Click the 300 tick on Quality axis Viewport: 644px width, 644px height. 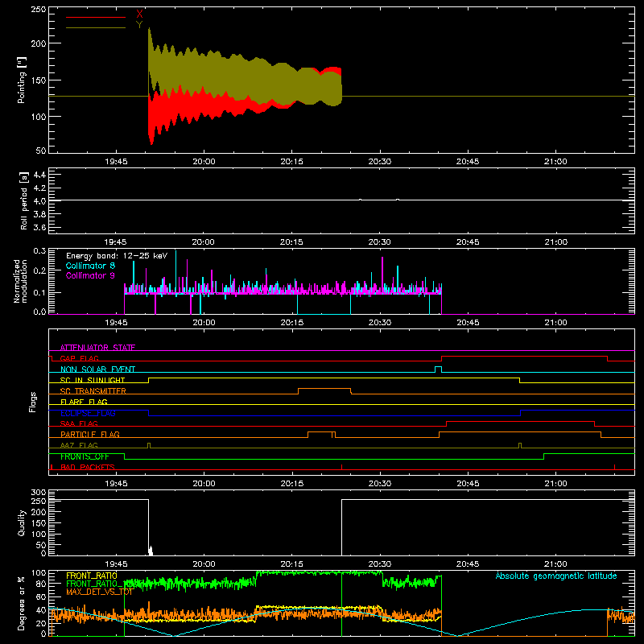point(39,493)
